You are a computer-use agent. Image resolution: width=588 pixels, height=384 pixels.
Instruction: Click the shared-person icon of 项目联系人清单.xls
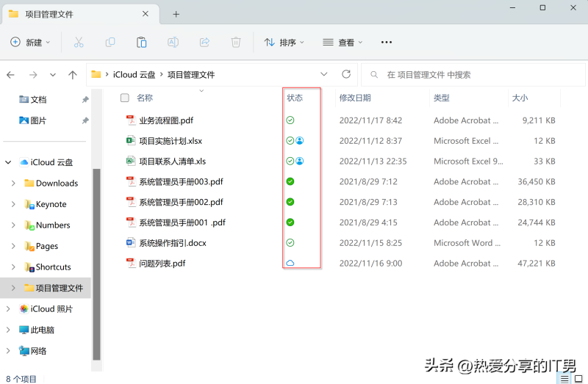[300, 161]
